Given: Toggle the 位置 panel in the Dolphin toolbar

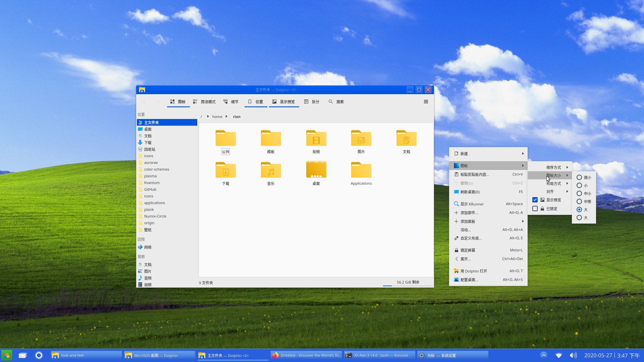Looking at the screenshot, I should pyautogui.click(x=256, y=102).
